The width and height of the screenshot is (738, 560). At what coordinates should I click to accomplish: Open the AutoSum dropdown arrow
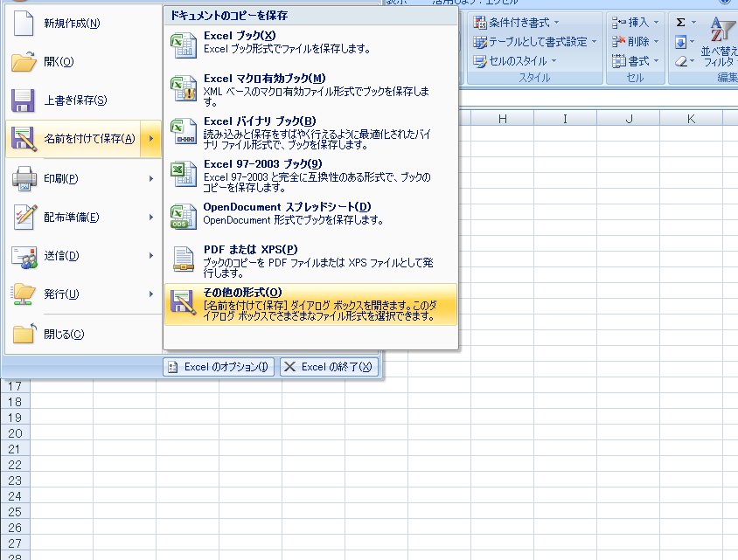(693, 23)
